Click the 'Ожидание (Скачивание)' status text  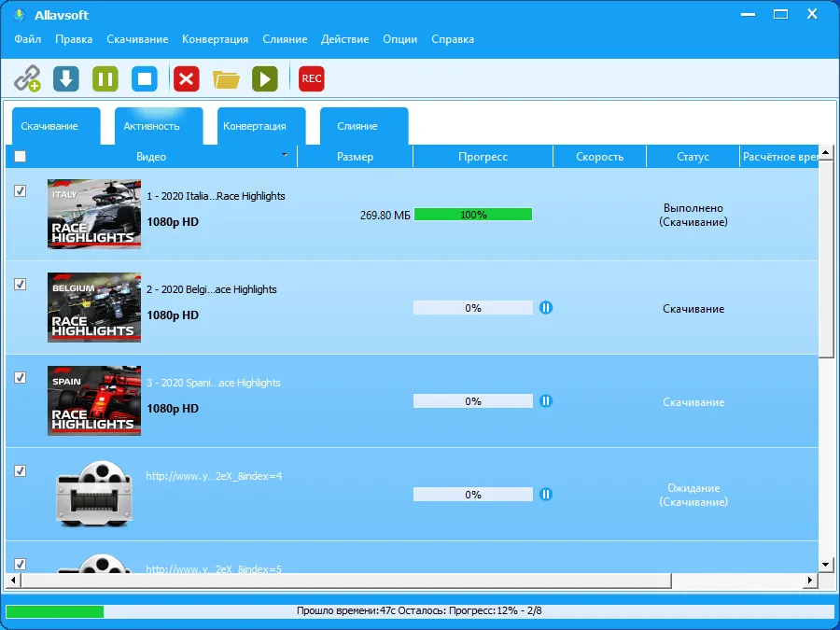click(693, 495)
